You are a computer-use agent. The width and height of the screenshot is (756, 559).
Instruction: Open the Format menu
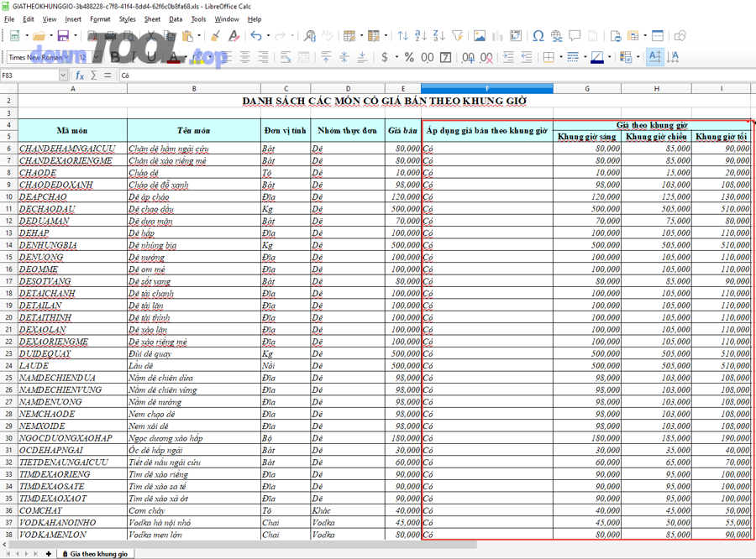(100, 19)
